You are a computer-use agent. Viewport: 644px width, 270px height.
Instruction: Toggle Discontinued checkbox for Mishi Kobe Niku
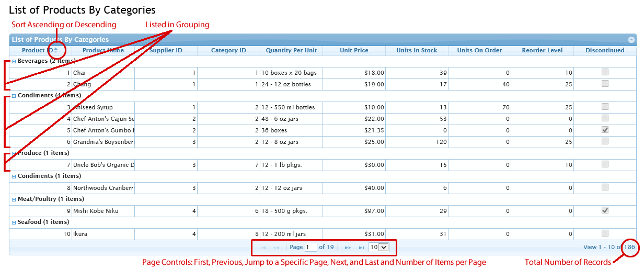tap(605, 210)
